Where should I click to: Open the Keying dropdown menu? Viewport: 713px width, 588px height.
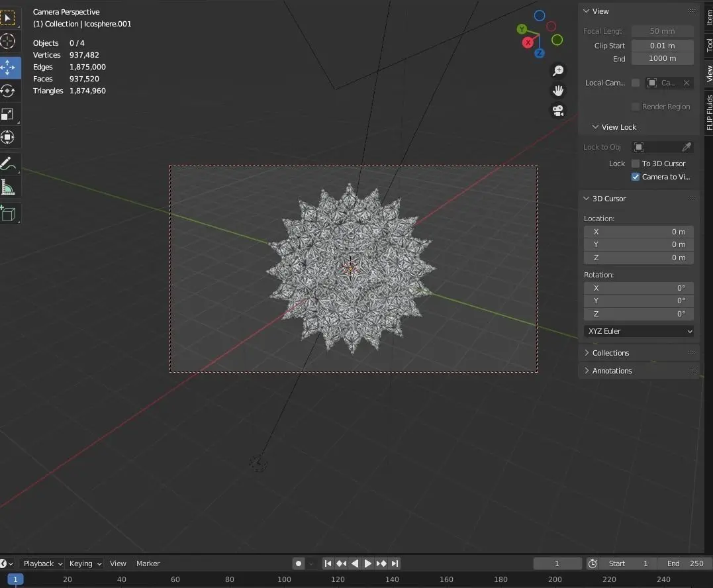pos(85,563)
